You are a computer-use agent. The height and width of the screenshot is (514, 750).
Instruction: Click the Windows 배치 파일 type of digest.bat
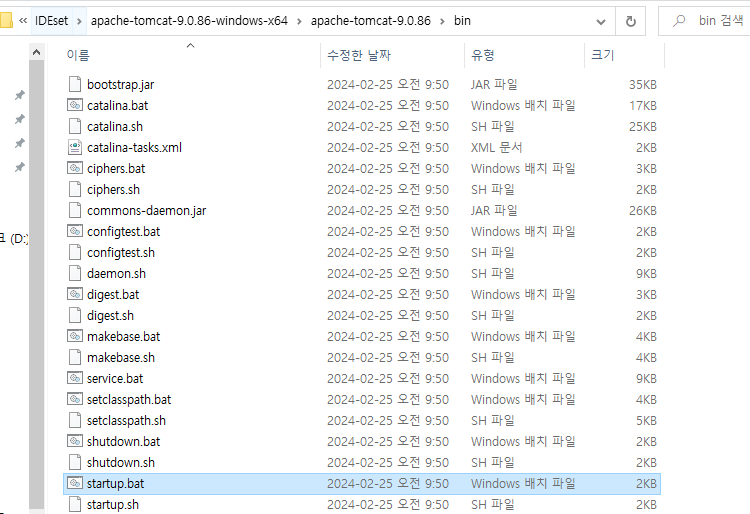[523, 295]
